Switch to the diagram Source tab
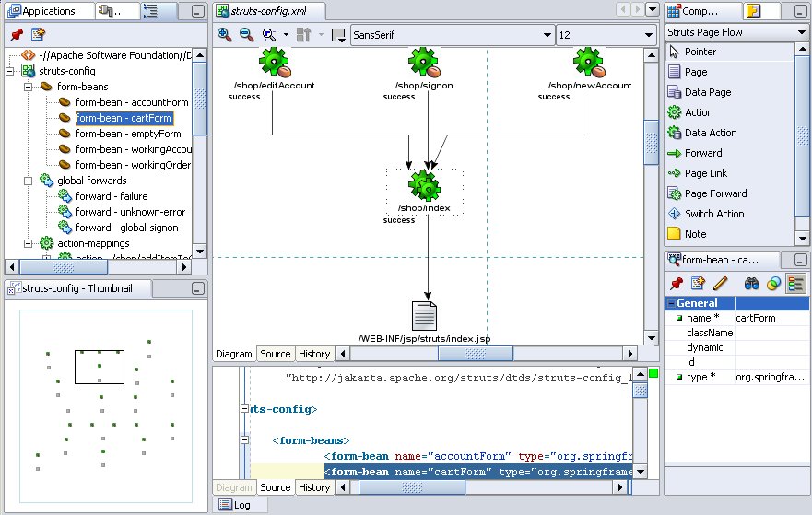 coord(275,354)
